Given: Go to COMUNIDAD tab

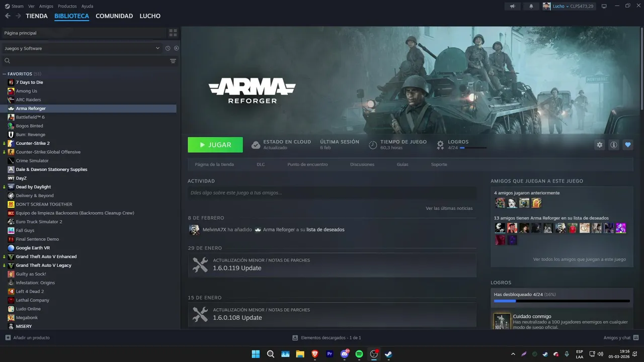Looking at the screenshot, I should (114, 16).
